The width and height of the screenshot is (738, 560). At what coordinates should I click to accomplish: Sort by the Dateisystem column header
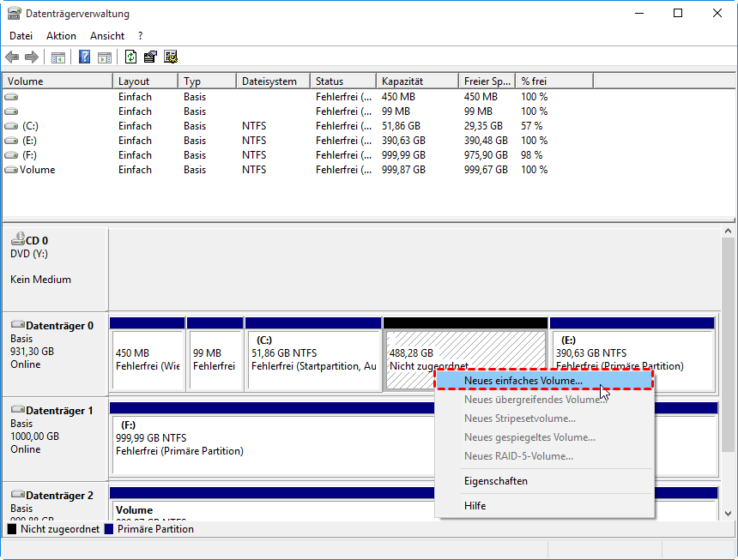(x=274, y=81)
